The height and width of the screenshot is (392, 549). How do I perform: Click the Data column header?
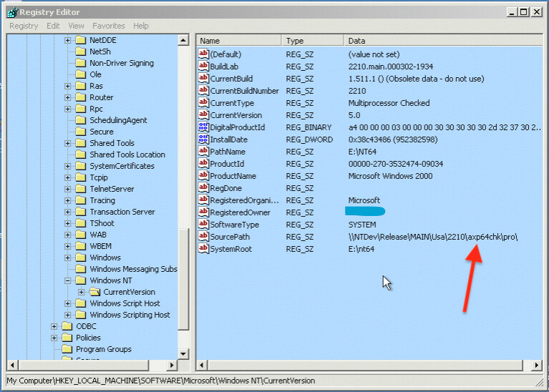point(429,41)
